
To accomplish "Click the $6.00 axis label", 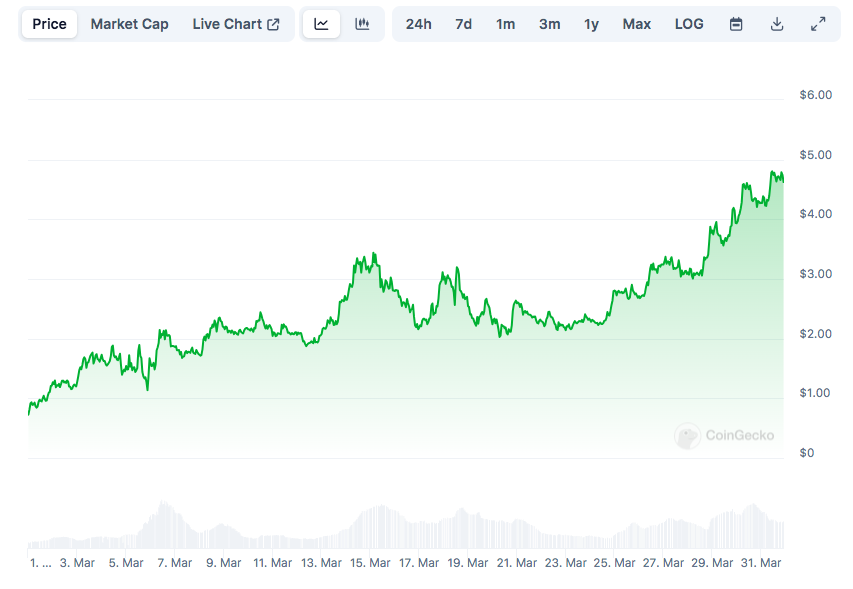I will pyautogui.click(x=815, y=95).
